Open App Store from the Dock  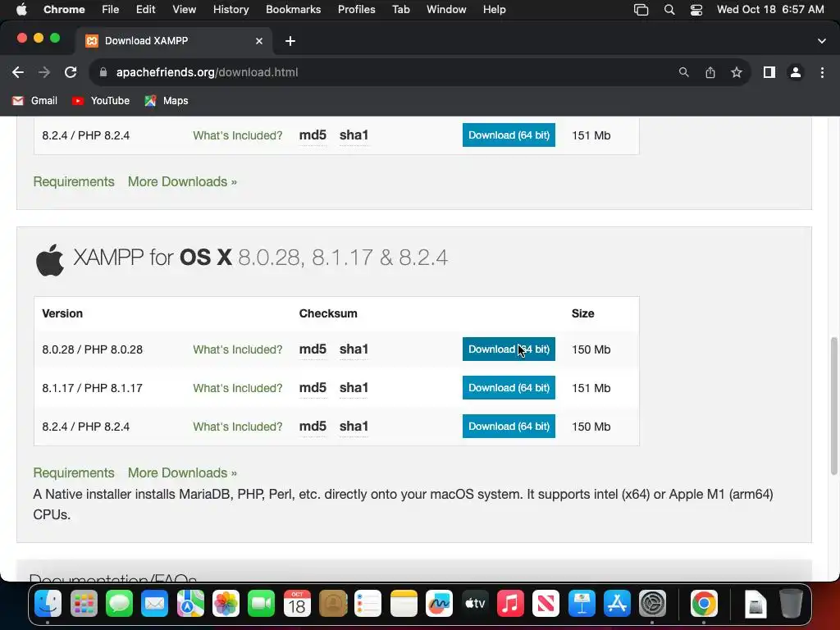[x=617, y=604]
